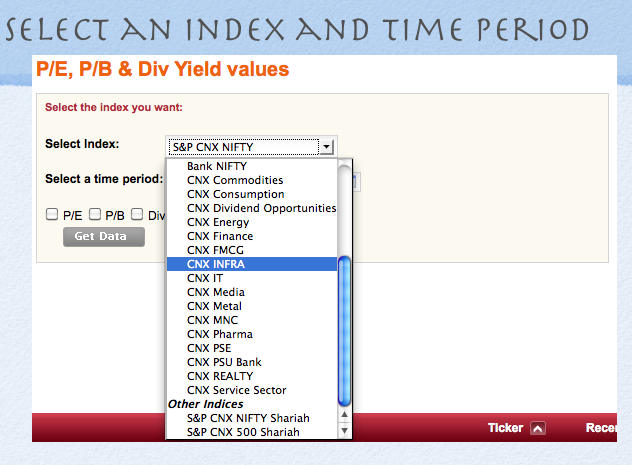Expand the Ticker panel arrow icon
Viewport: 632px width, 465px height.
click(538, 428)
